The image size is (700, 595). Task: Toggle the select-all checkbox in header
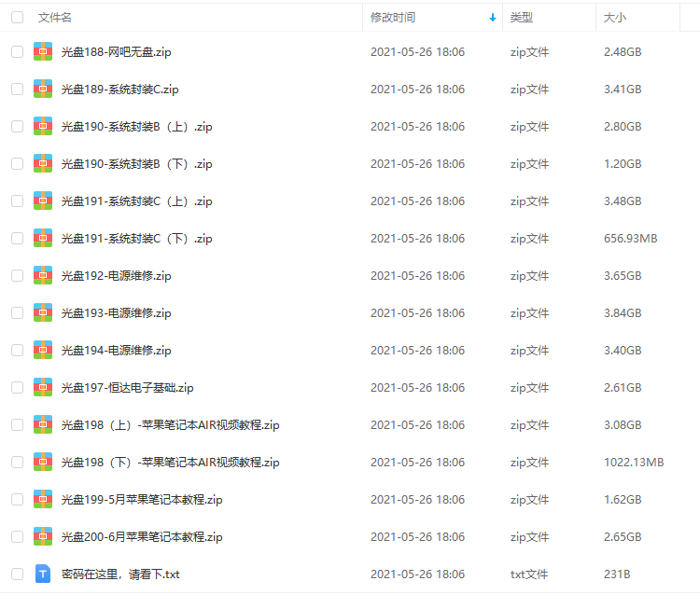coord(18,18)
